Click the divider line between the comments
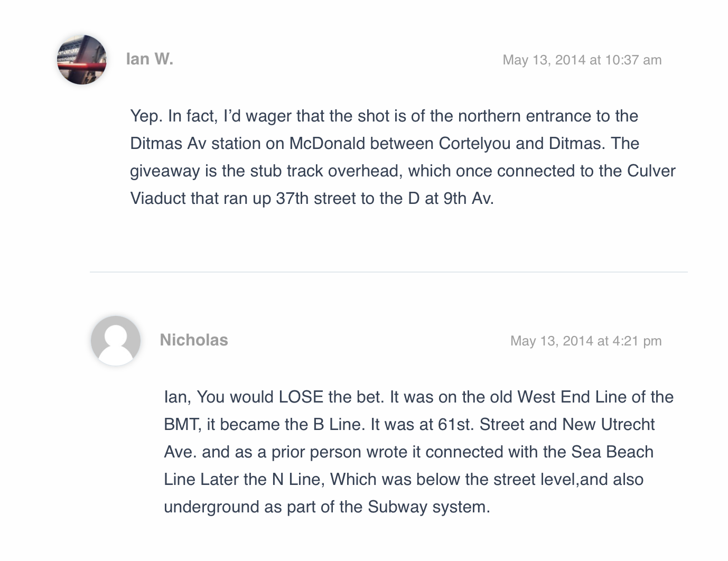 (x=388, y=272)
